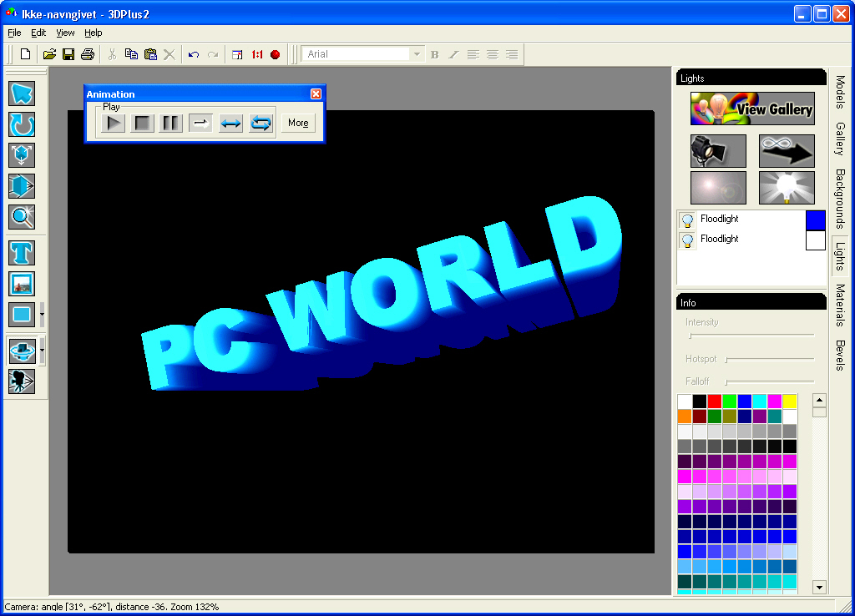Toggle the back-and-forth animation mode
Viewport: 855px width, 616px height.
click(x=230, y=124)
